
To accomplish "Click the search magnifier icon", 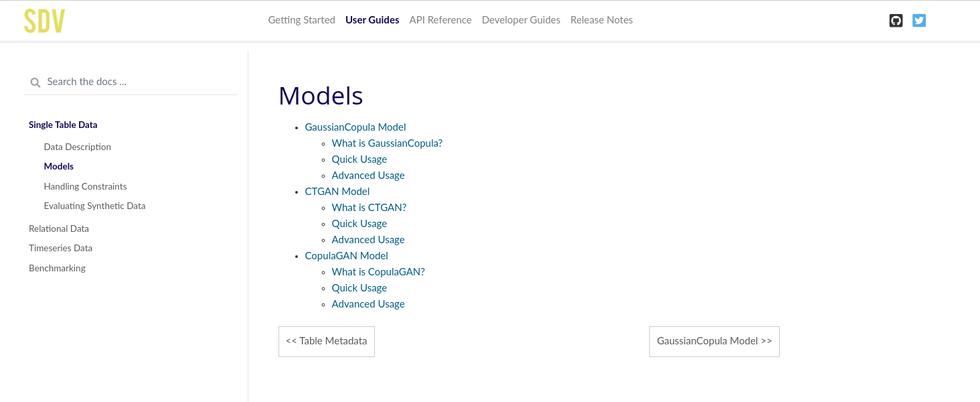I will [x=35, y=82].
